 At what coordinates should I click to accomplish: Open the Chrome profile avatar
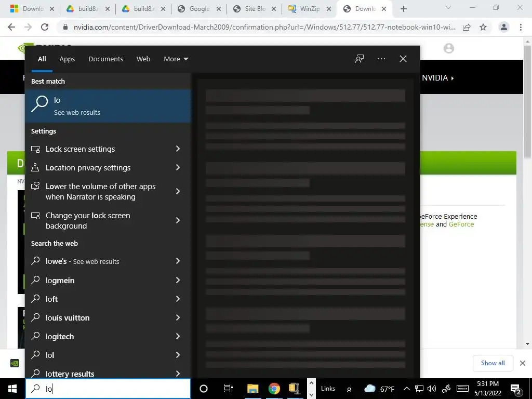pos(504,27)
